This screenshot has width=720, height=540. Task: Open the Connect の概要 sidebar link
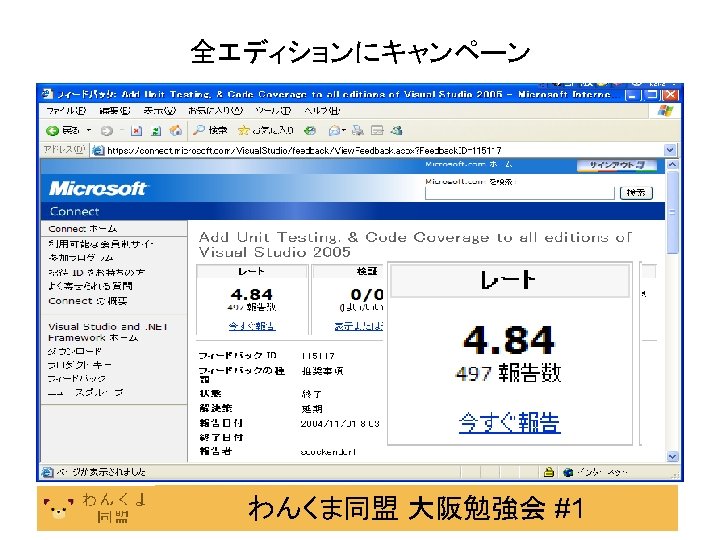88,301
